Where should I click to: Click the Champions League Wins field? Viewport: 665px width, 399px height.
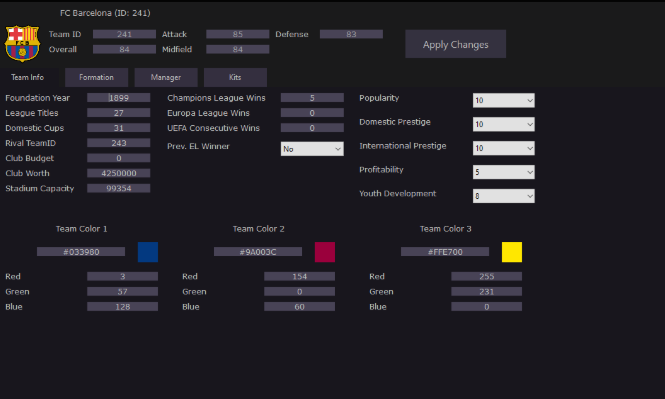(x=312, y=98)
